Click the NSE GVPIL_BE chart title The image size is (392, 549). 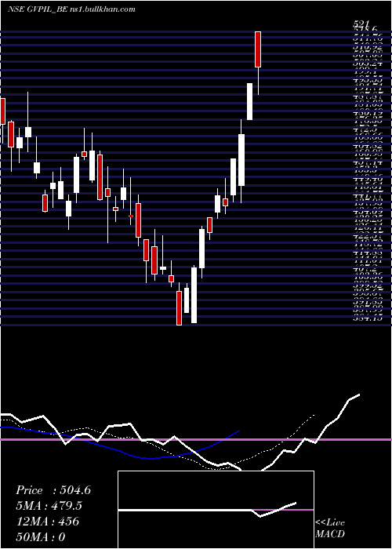click(x=37, y=9)
